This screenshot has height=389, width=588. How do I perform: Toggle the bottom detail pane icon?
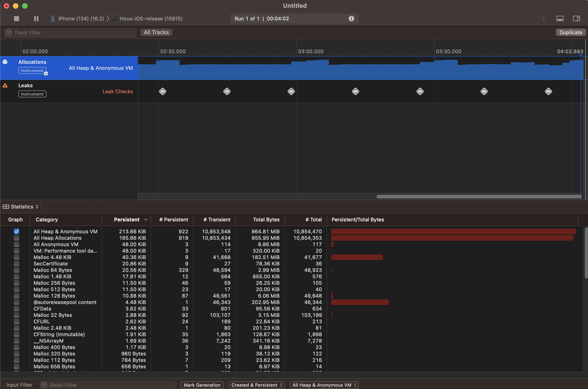(560, 19)
